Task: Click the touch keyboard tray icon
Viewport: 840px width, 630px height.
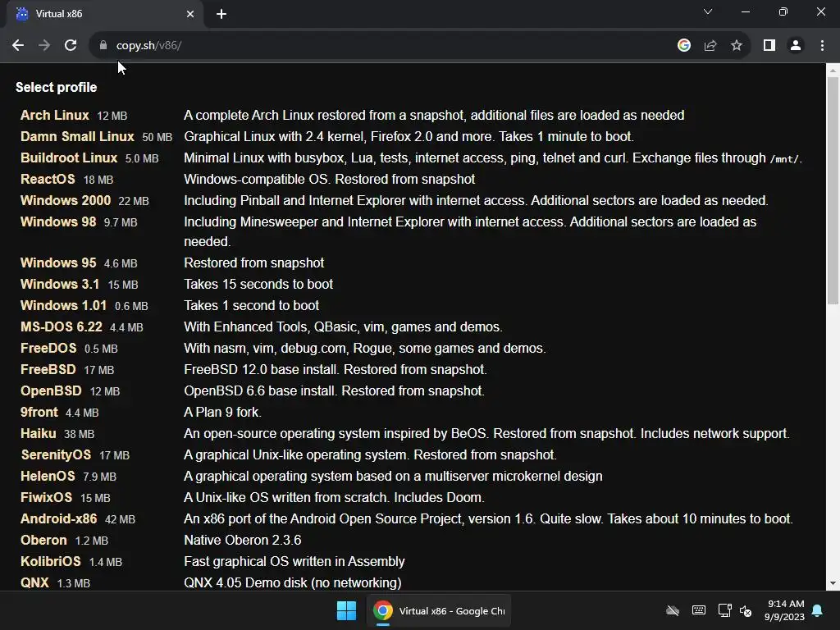Action: (x=699, y=610)
